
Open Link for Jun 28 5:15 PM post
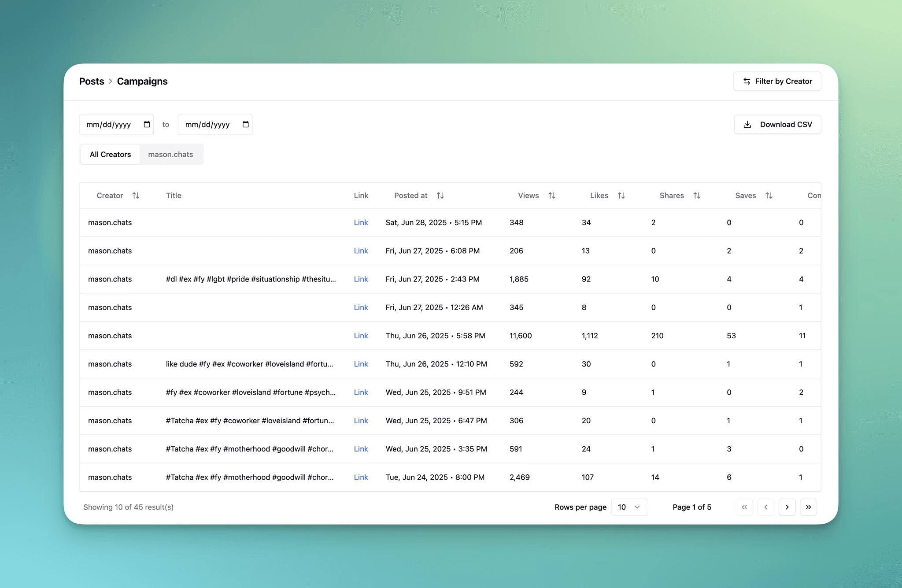[361, 223]
